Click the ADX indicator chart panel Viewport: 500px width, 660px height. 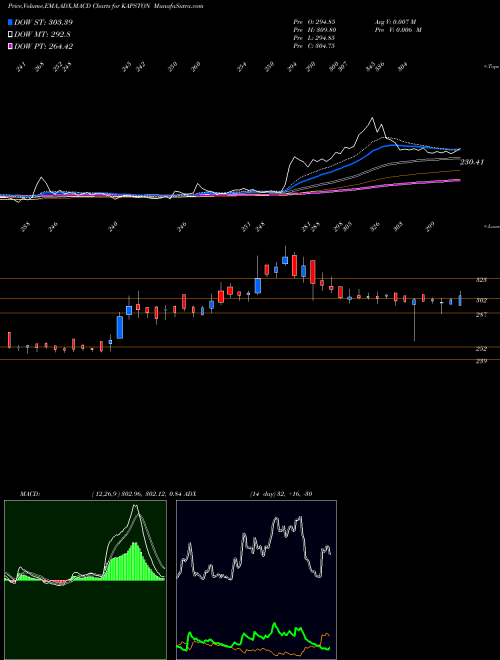pyautogui.click(x=256, y=580)
